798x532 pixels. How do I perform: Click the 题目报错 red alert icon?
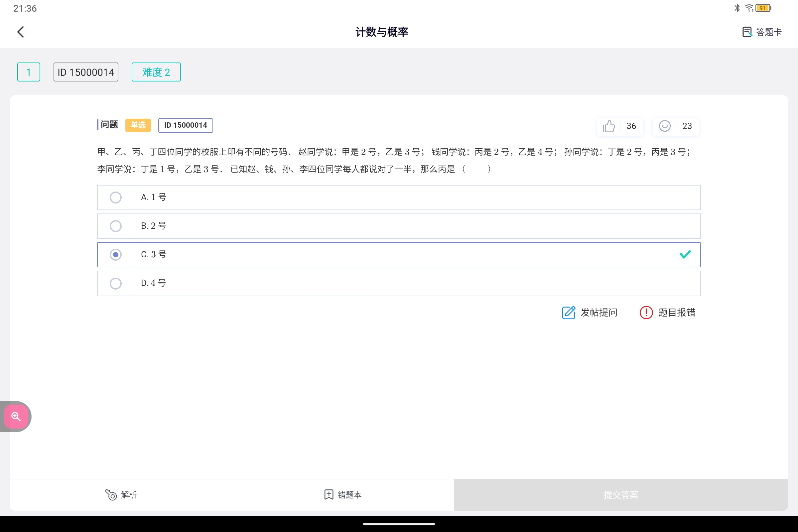click(x=646, y=313)
